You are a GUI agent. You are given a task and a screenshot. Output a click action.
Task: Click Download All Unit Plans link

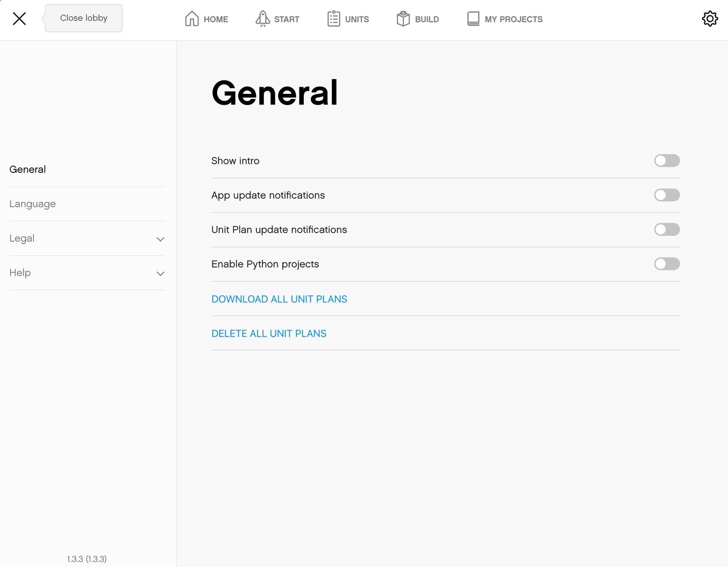tap(279, 299)
